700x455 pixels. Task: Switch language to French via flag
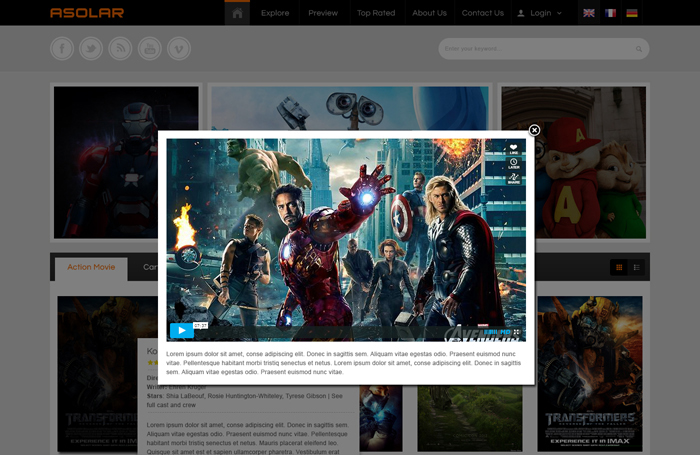(x=610, y=13)
